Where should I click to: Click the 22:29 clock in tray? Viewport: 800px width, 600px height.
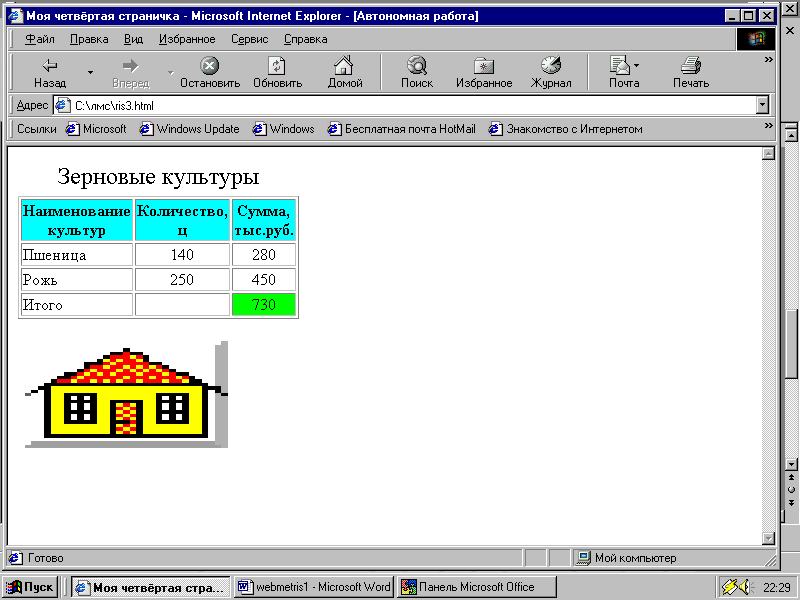tap(777, 587)
